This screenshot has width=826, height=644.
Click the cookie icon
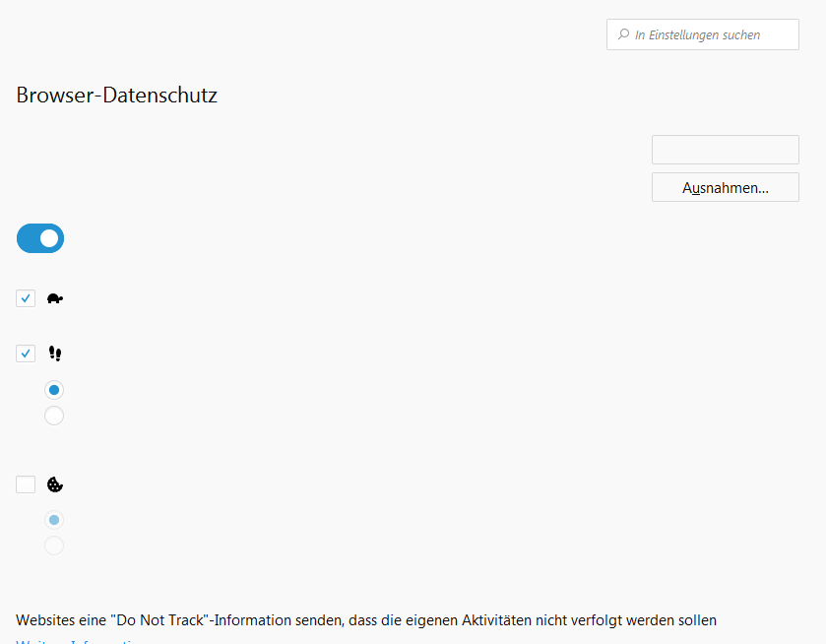55,484
